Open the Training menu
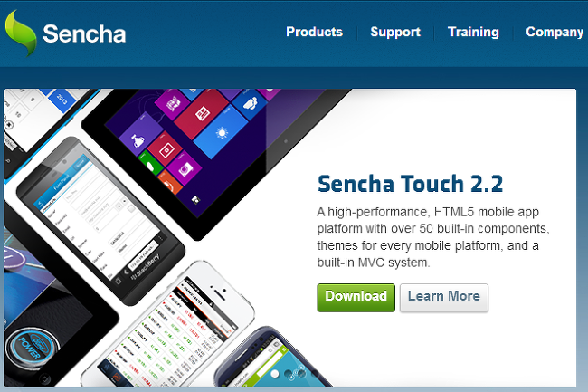Viewport: 588px width, 392px height. (x=473, y=32)
